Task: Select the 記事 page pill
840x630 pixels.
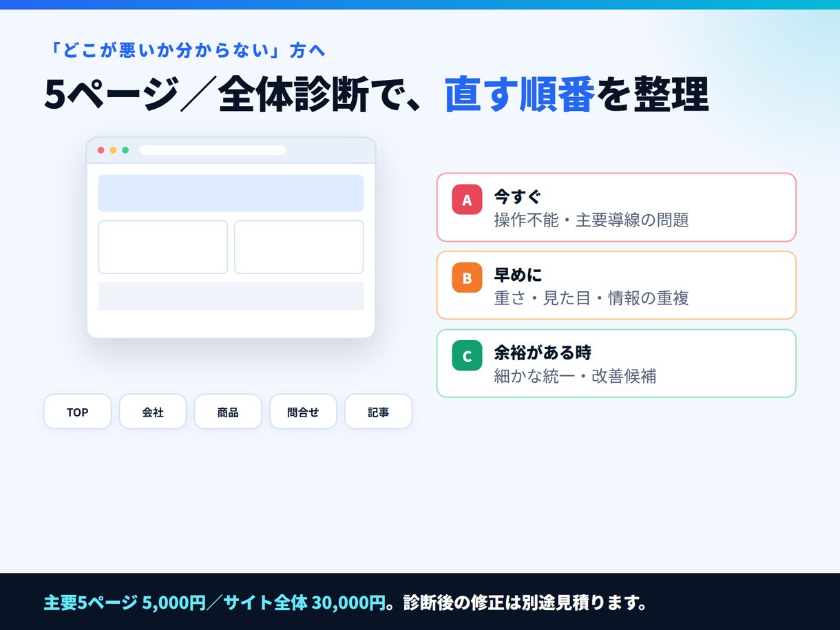Action: pos(378,412)
